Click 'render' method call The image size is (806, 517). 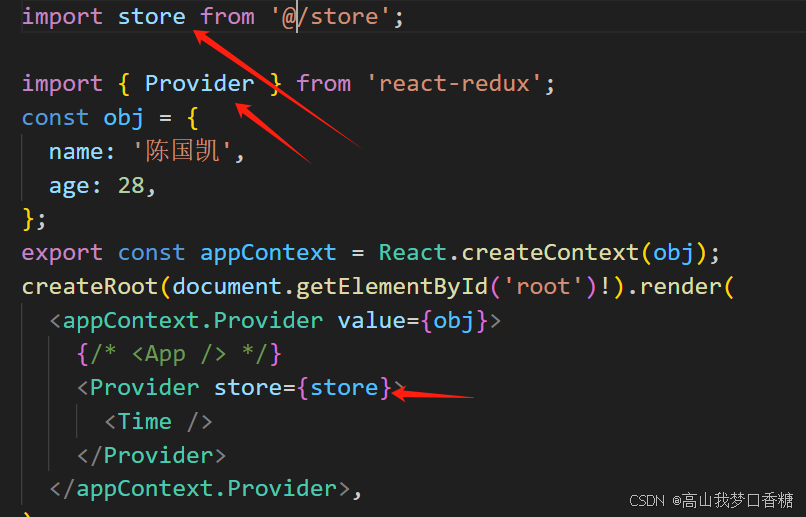[681, 287]
